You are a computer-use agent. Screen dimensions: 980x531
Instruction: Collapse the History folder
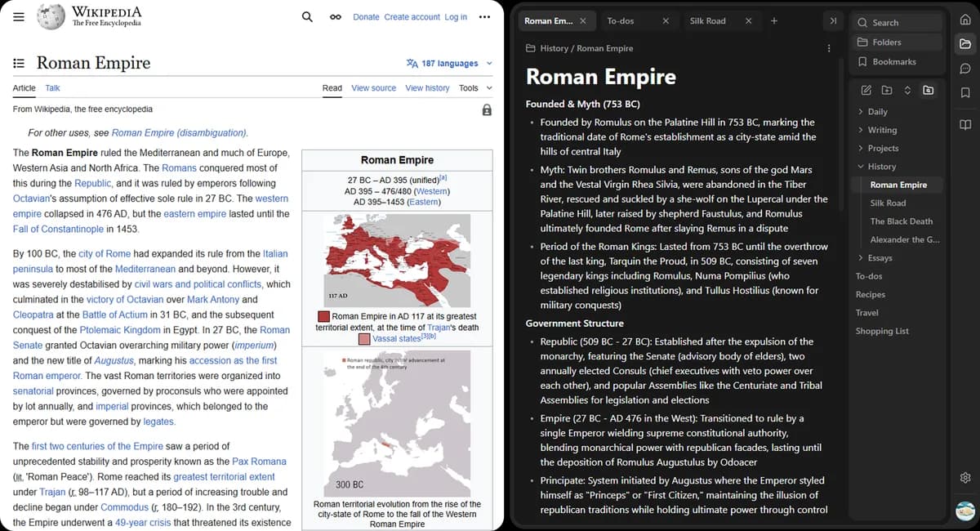click(x=881, y=167)
